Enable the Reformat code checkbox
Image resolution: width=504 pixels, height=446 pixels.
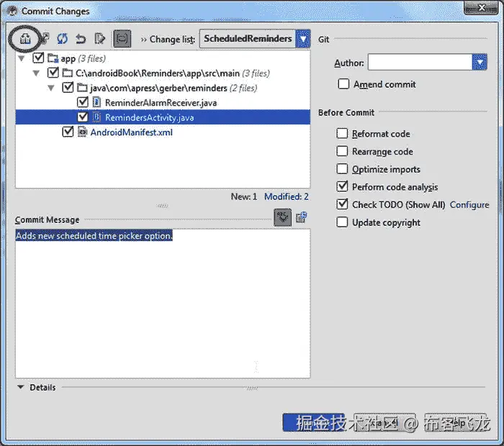(x=342, y=133)
